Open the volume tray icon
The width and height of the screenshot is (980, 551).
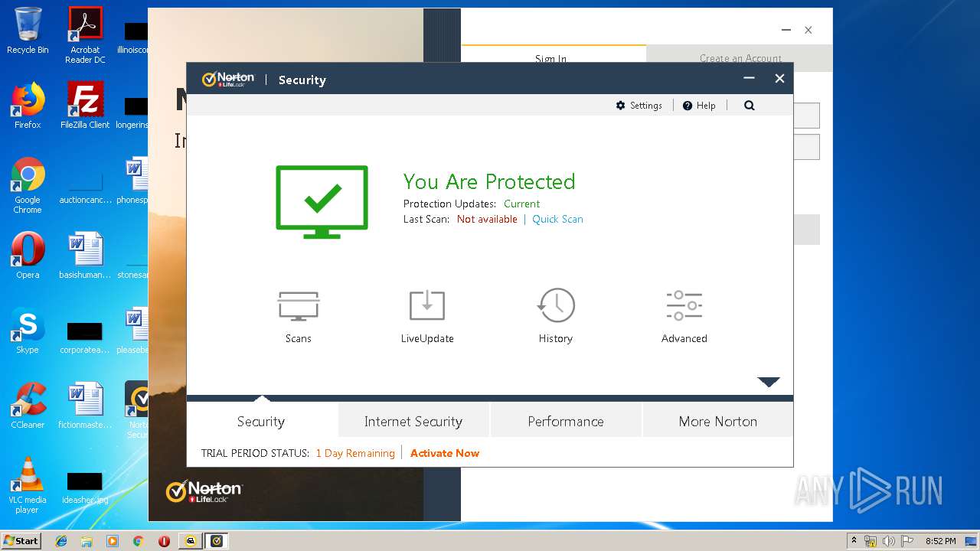889,541
